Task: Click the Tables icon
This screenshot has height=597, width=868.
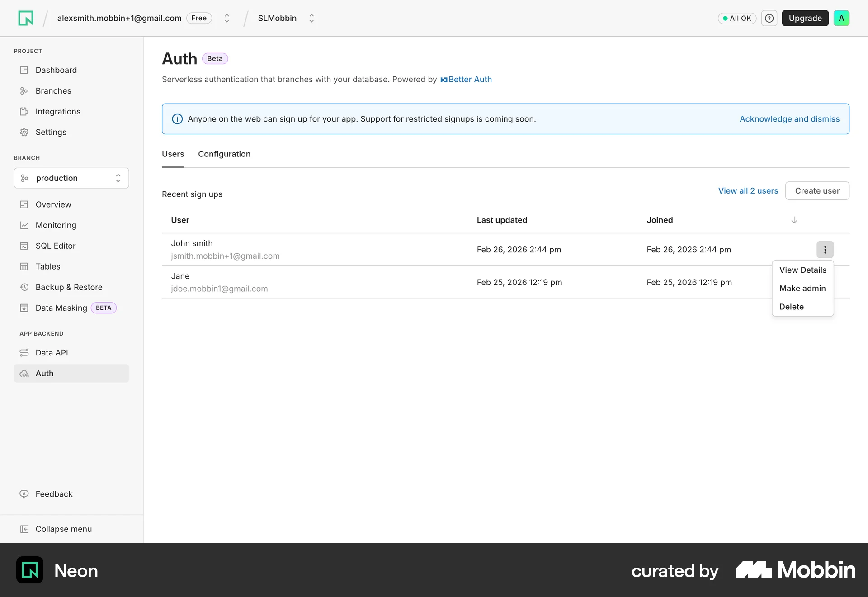Action: tap(24, 266)
